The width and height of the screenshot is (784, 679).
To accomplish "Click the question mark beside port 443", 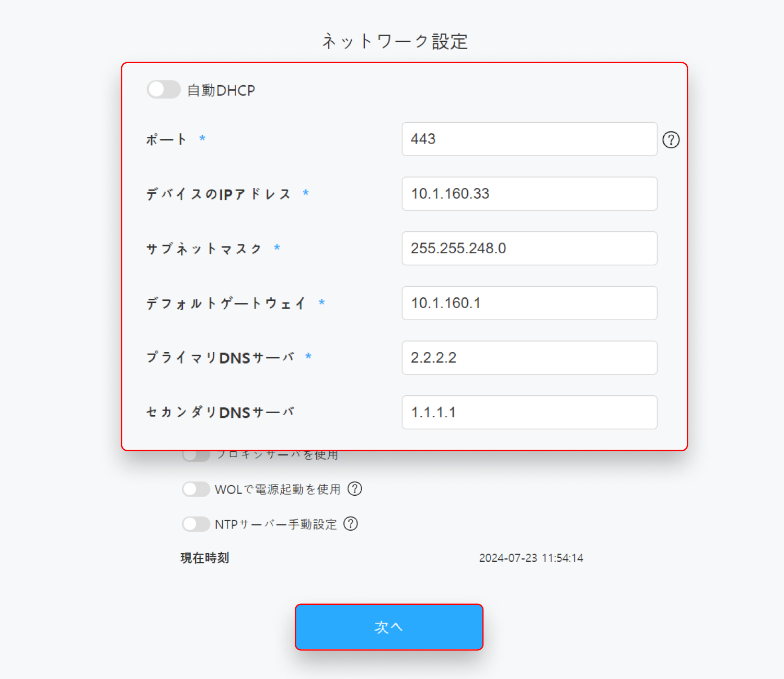I will 671,139.
